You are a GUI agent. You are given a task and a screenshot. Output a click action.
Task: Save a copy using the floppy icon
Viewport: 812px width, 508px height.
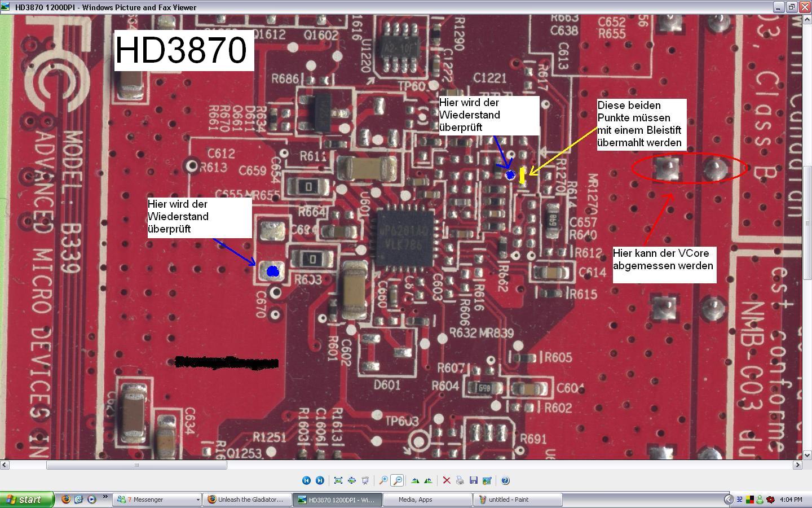point(474,480)
